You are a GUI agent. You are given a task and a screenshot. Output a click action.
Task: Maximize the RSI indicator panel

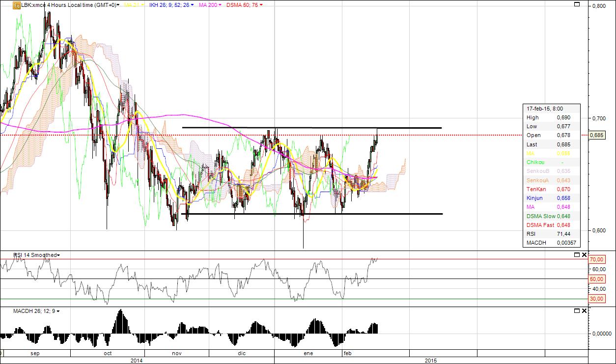tap(577, 254)
